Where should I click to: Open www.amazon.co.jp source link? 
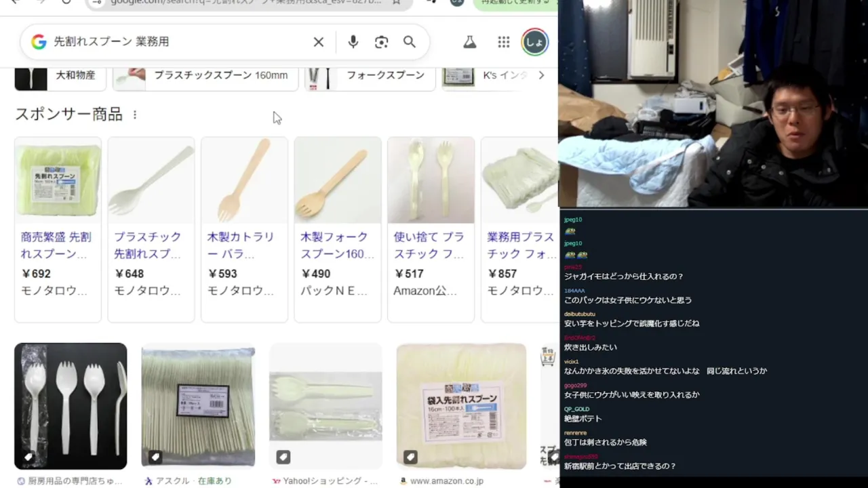point(441,481)
